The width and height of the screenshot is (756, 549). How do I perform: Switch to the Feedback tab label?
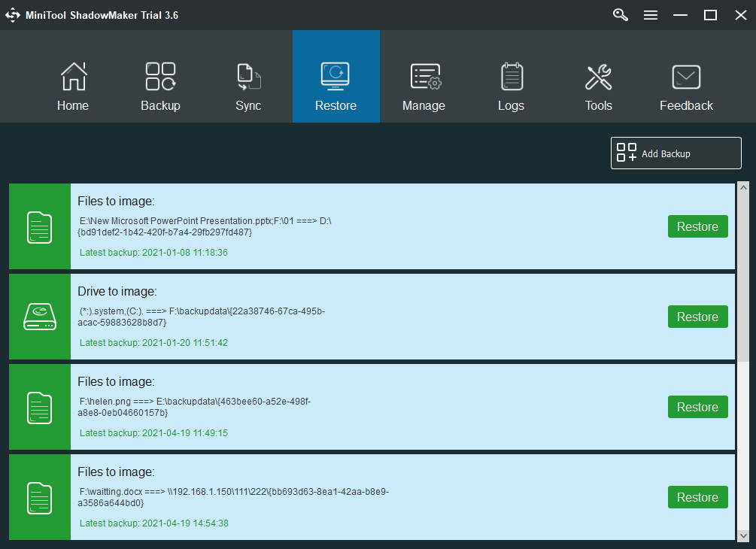(x=686, y=105)
